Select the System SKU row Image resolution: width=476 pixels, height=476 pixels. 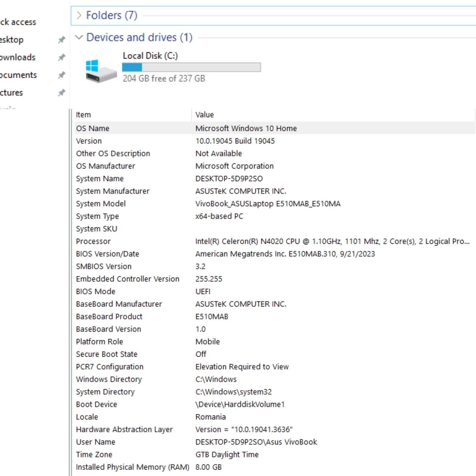point(275,229)
